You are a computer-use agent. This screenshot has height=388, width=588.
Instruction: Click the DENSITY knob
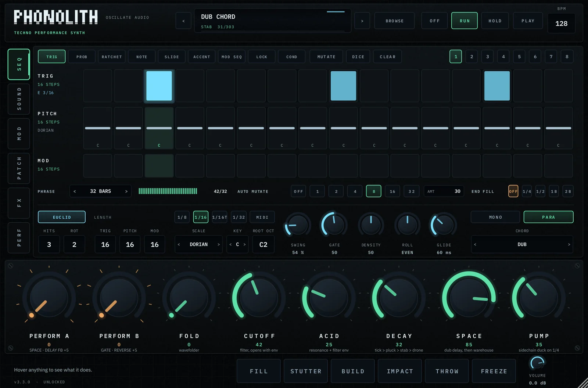[371, 225]
